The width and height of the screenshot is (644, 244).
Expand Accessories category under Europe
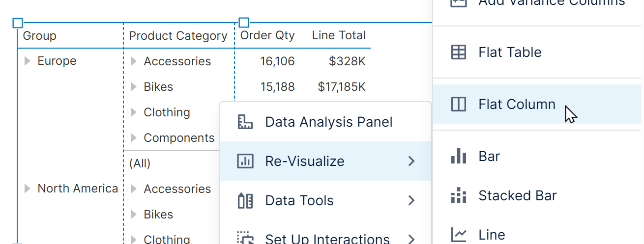pyautogui.click(x=133, y=61)
